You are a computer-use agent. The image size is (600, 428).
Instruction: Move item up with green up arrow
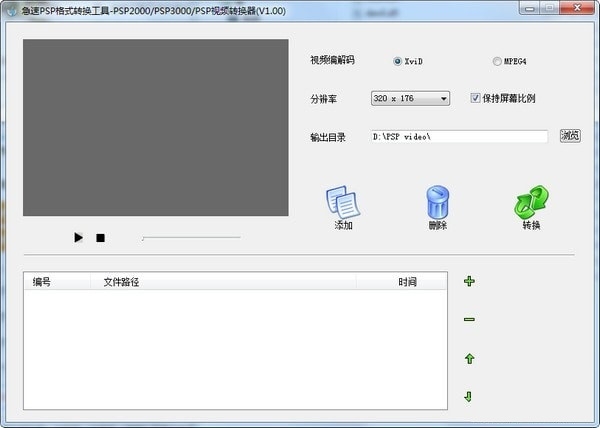click(469, 359)
